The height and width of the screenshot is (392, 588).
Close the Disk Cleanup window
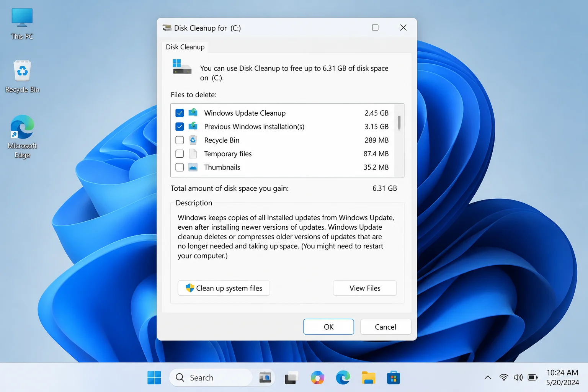(403, 28)
